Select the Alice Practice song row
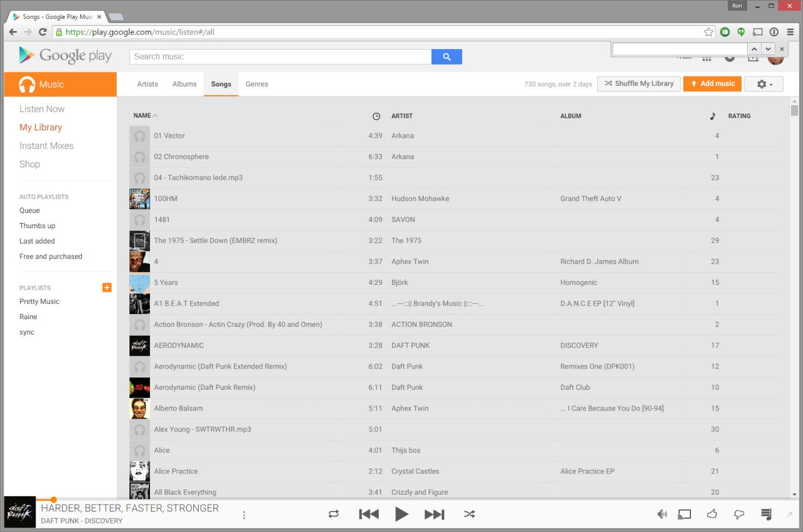 pyautogui.click(x=454, y=471)
